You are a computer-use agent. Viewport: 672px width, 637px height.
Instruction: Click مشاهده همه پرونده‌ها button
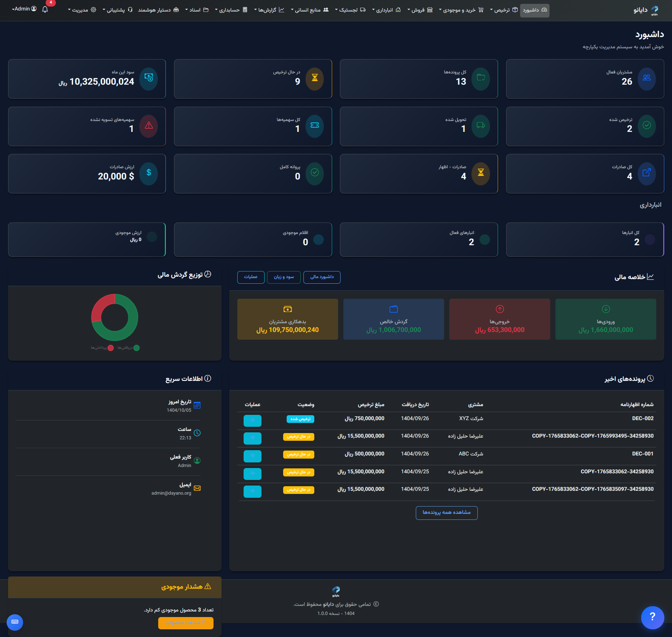tap(446, 513)
